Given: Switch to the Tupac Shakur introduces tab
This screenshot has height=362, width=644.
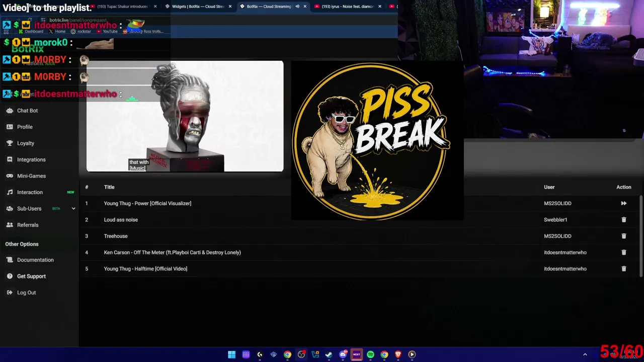Looking at the screenshot, I should [x=123, y=7].
